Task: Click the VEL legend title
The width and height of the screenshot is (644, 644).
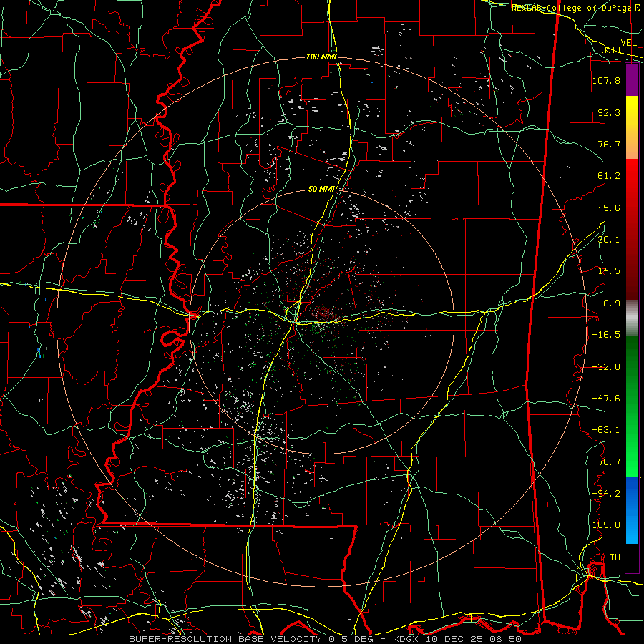Action: pos(629,43)
